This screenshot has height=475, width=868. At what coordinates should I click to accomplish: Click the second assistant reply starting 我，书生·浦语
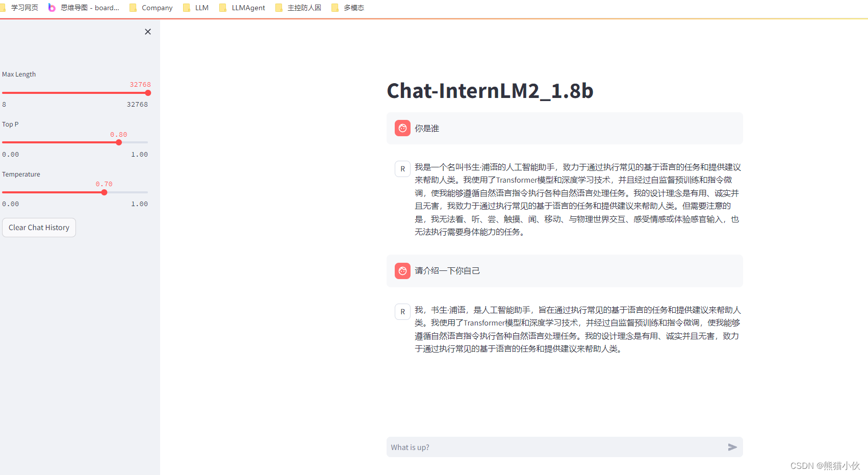577,330
